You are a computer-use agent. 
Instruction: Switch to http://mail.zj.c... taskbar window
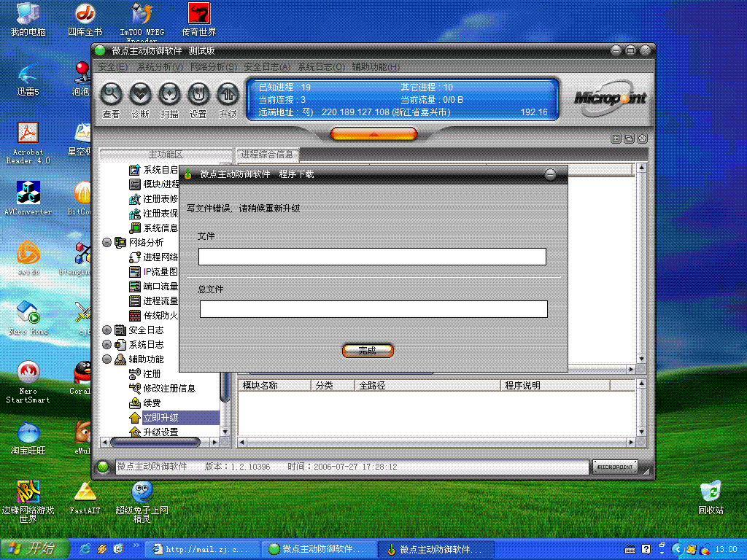[x=203, y=549]
